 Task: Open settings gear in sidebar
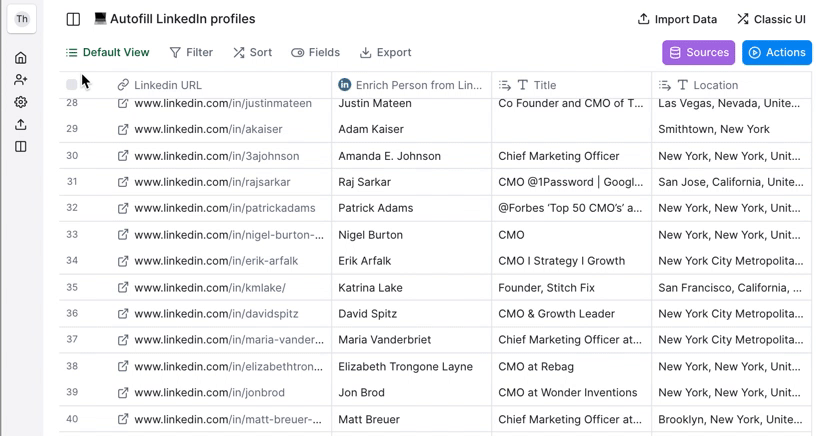[20, 102]
